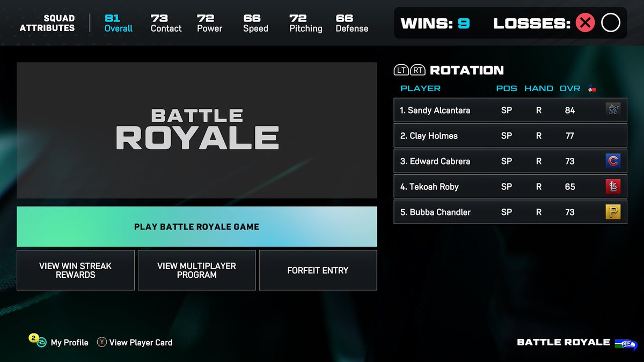
Task: Select the 72 Power attribute
Action: (x=209, y=23)
